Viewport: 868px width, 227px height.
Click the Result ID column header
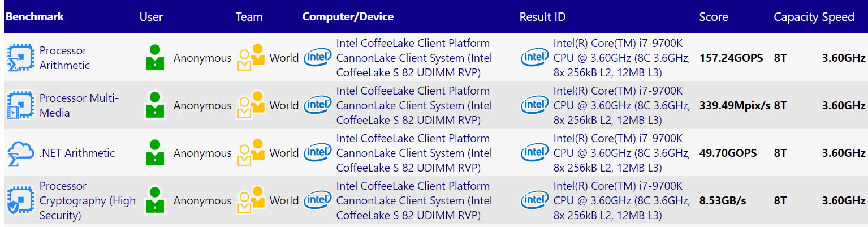(x=542, y=17)
